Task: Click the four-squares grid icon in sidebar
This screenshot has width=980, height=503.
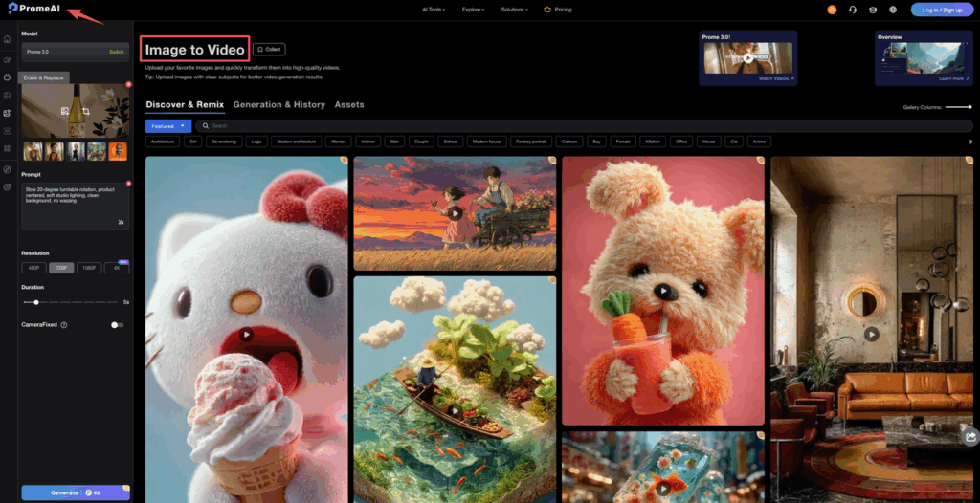Action: 7,148
